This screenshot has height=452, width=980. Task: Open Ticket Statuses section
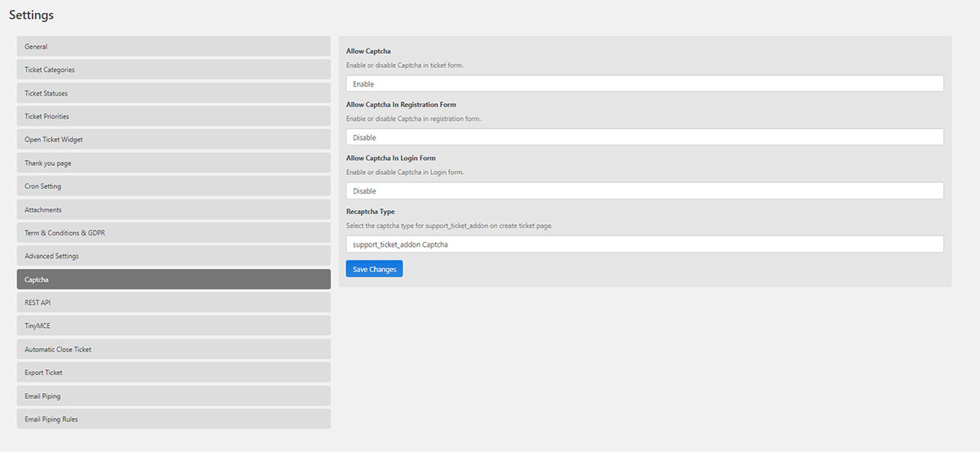(173, 93)
